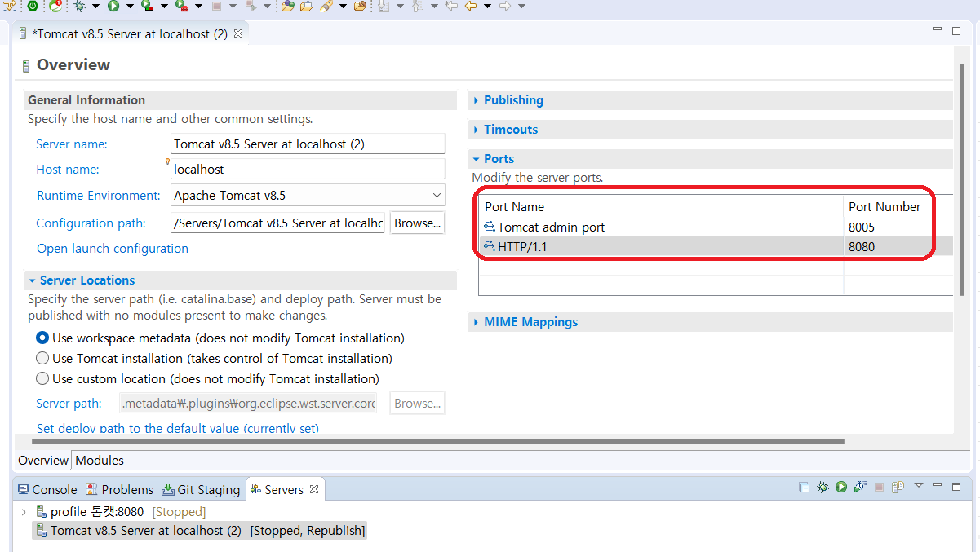Start server in profile mode icon
Image resolution: width=980 pixels, height=552 pixels.
860,487
